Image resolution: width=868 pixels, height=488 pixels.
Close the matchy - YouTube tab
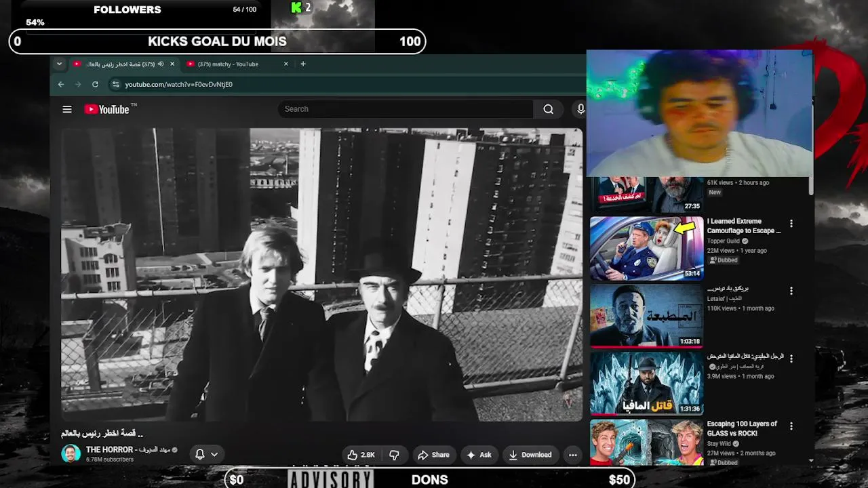pyautogui.click(x=286, y=64)
